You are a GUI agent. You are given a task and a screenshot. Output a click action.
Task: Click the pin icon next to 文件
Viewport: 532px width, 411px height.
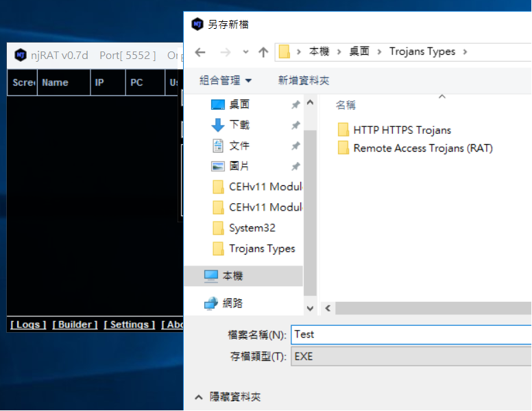296,146
